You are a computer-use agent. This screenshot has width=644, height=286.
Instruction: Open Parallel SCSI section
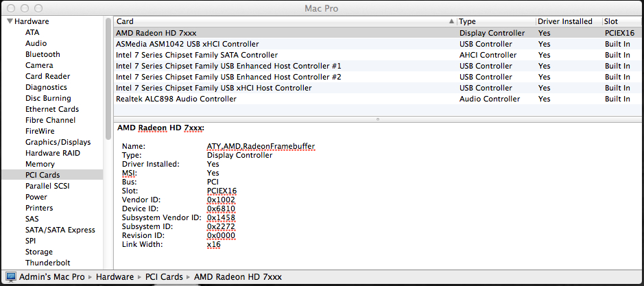pos(47,186)
